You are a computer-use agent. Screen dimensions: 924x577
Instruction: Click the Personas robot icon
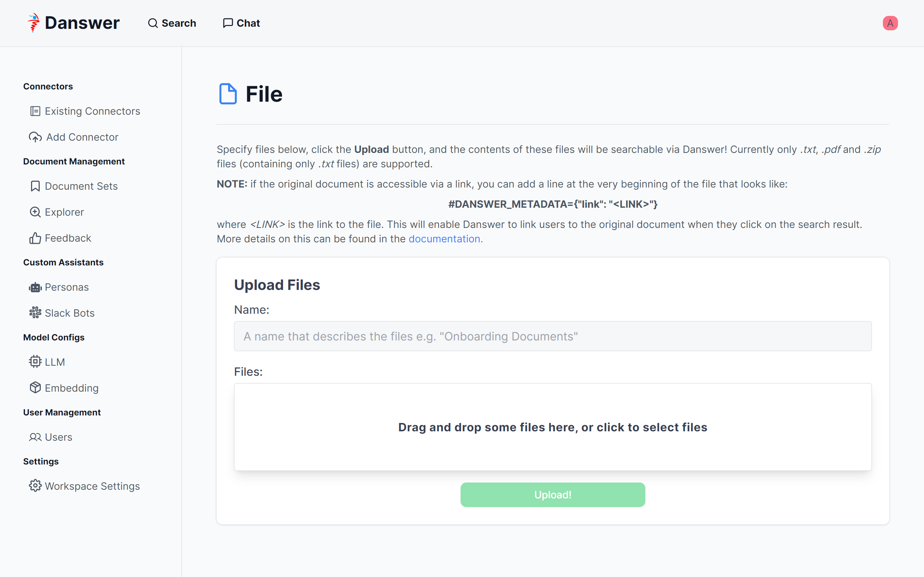[35, 287]
